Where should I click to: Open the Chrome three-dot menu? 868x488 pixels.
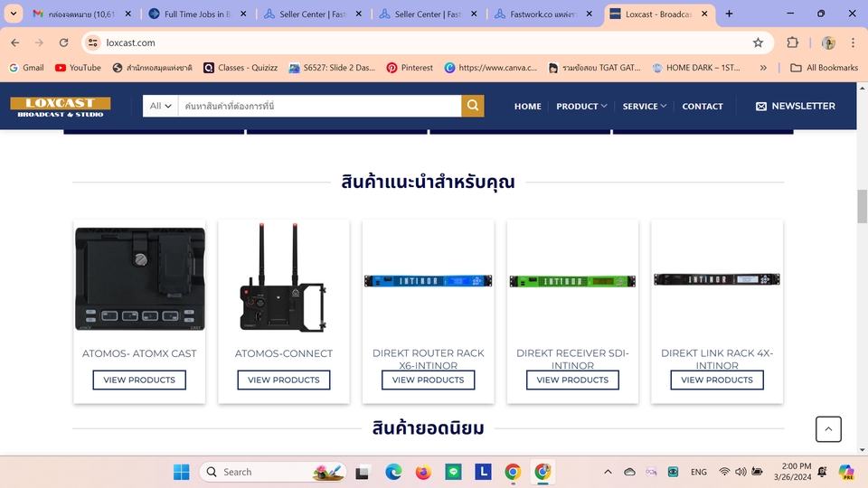click(853, 42)
